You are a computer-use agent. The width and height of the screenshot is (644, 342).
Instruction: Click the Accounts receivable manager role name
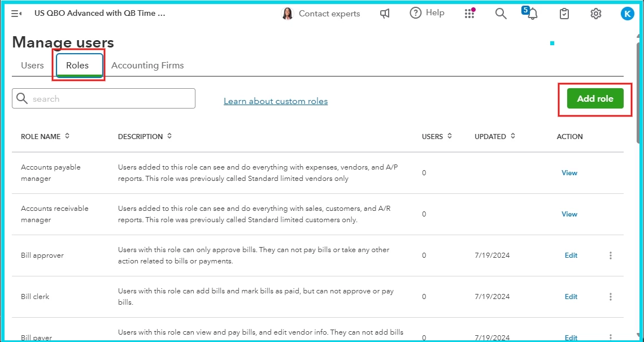(55, 214)
